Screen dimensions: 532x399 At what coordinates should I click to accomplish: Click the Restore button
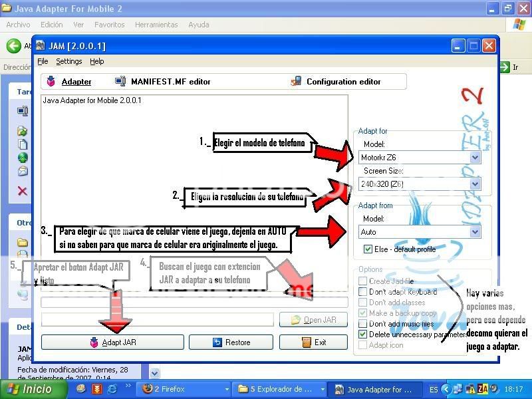point(231,342)
